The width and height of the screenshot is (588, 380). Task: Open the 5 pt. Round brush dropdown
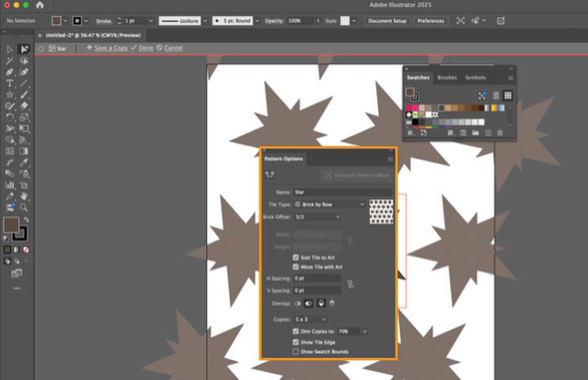(x=257, y=21)
